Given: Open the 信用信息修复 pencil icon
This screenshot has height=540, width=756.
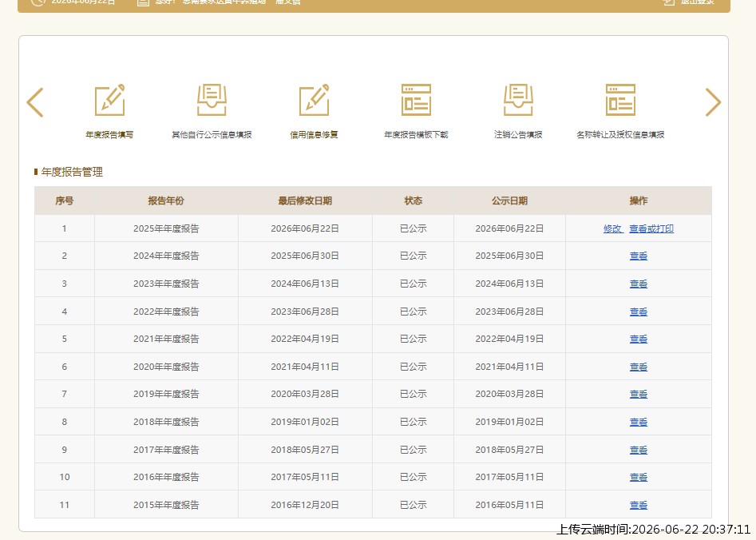Looking at the screenshot, I should tap(314, 100).
